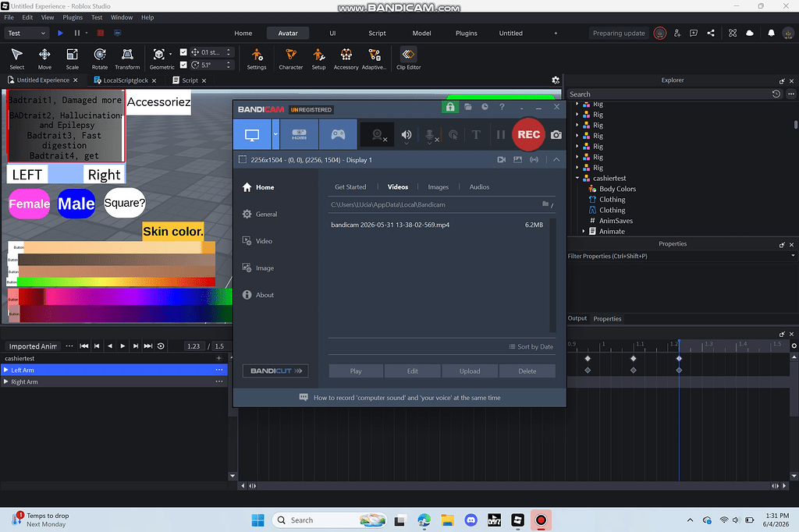Click Filter Properties input field
The image size is (799, 532).
point(678,257)
